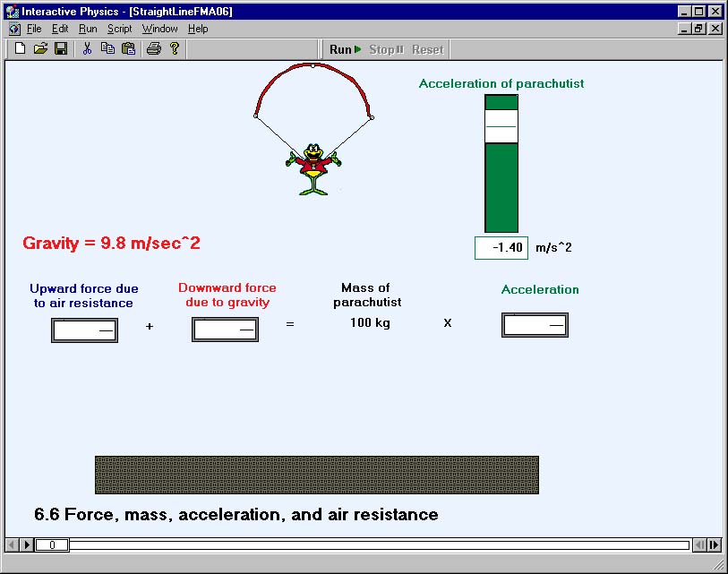Click the Mass of parachutist label
Screen dimensions: 728x574
[367, 295]
